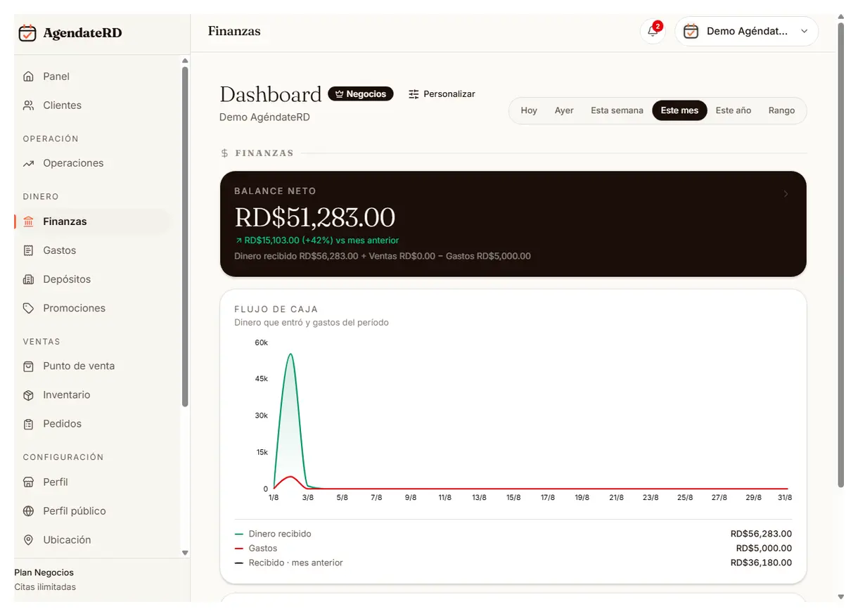
Task: Open Ubicación settings
Action: click(93, 540)
